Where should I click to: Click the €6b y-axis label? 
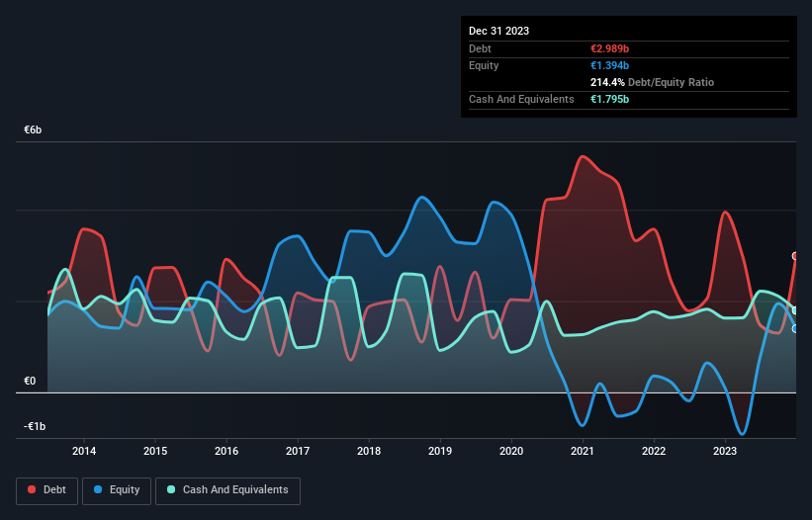pyautogui.click(x=33, y=130)
